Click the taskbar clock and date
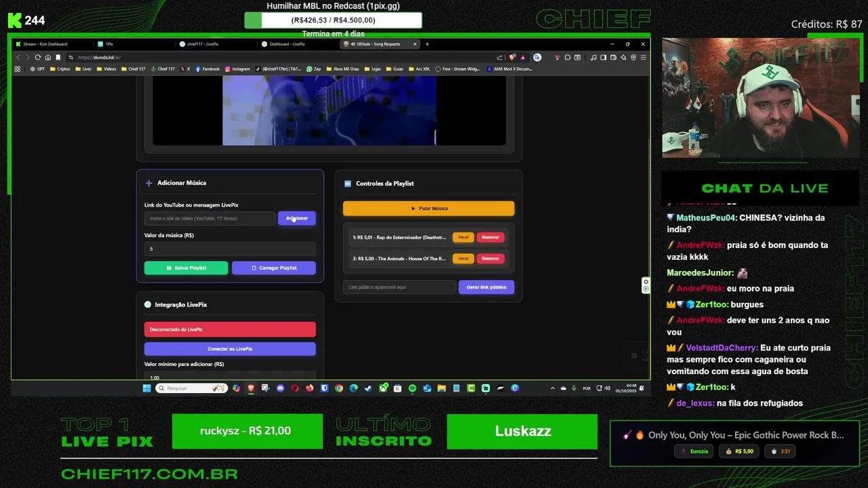The height and width of the screenshot is (488, 868). coord(625,388)
